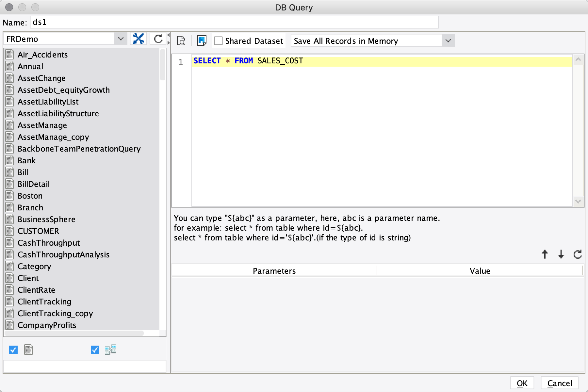The width and height of the screenshot is (588, 392).
Task: Click the view filter icon near bottom checkbox
Action: 110,350
